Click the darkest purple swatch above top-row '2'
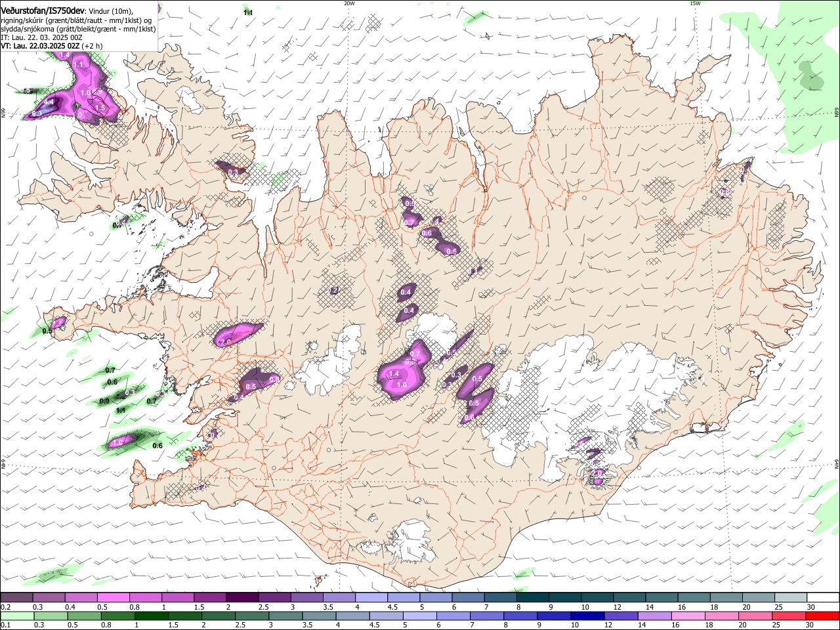This screenshot has height=630, width=840. 242,598
